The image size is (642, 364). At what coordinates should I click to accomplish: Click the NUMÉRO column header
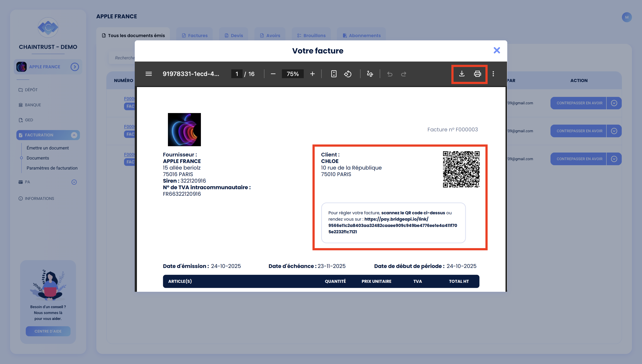click(124, 81)
